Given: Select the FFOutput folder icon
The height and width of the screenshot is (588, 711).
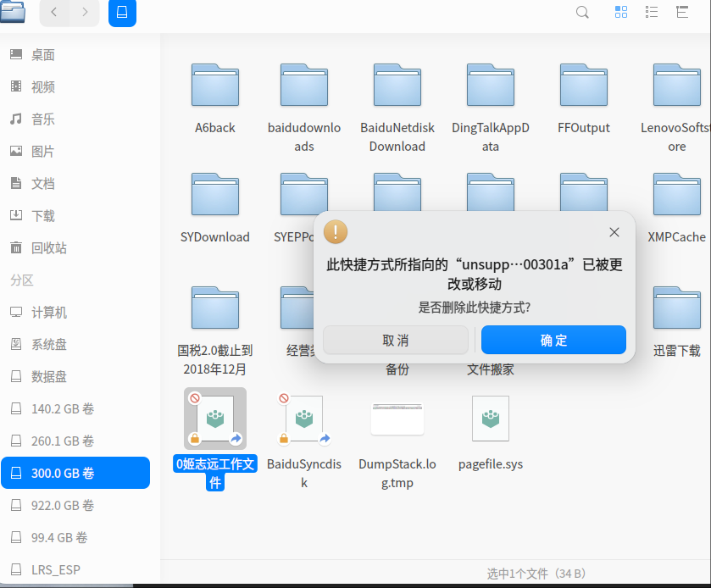Looking at the screenshot, I should (x=584, y=86).
